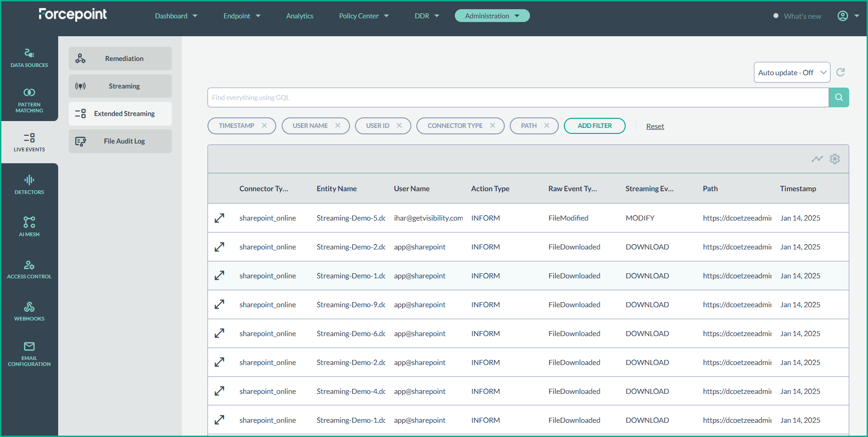868x437 pixels.
Task: Select File Audit Log from submenu
Action: tap(120, 141)
